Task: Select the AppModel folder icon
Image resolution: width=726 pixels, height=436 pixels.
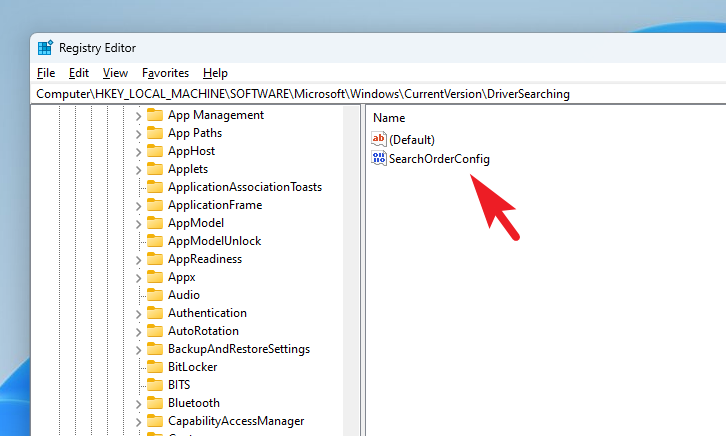Action: click(155, 223)
